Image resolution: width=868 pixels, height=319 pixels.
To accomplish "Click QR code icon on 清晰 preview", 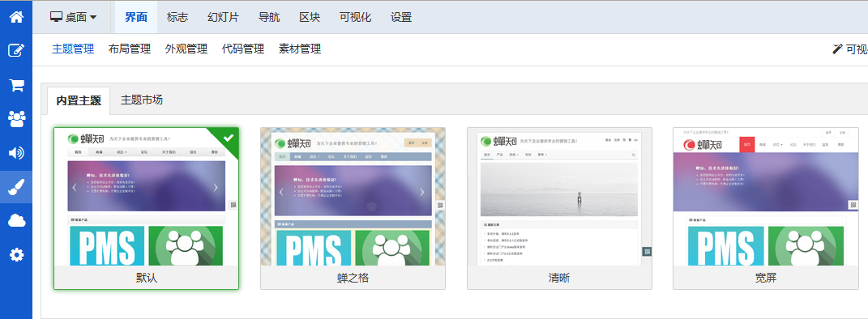I will [647, 252].
